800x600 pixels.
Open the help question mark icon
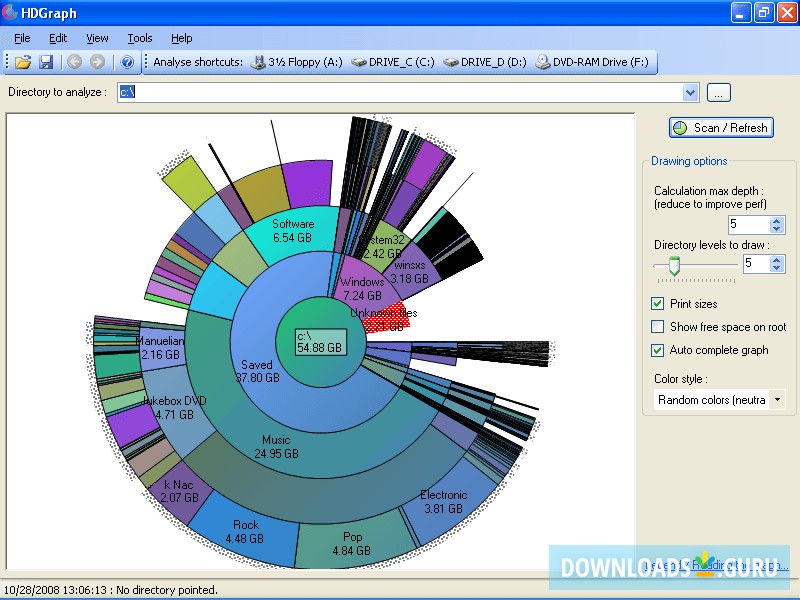127,62
